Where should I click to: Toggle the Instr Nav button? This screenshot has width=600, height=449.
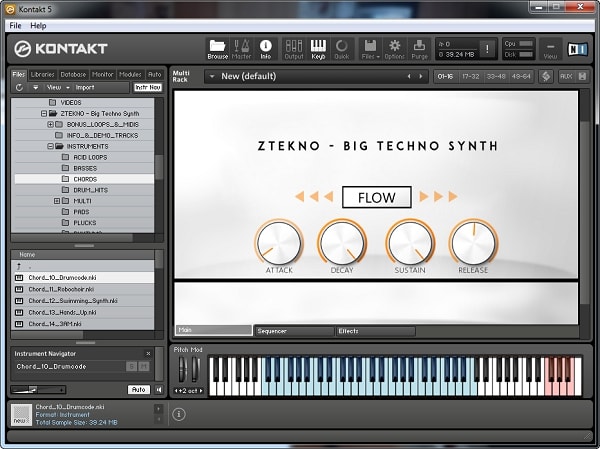(148, 87)
